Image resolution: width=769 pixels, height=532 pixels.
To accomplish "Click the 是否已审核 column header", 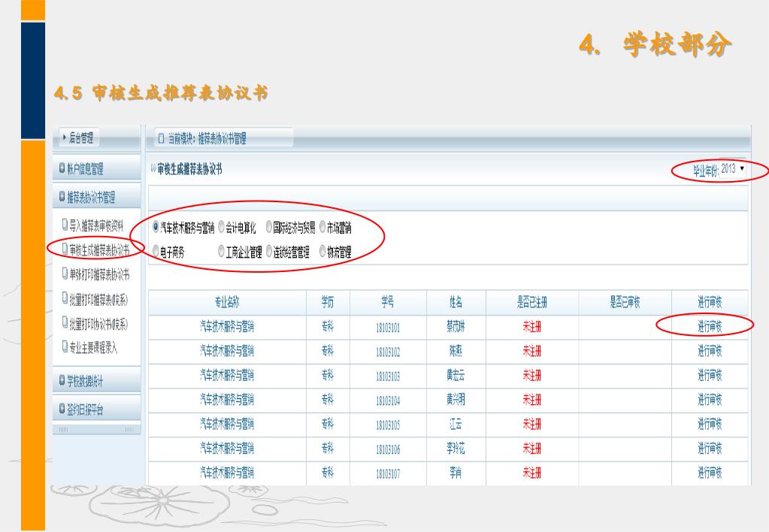I will click(x=625, y=302).
